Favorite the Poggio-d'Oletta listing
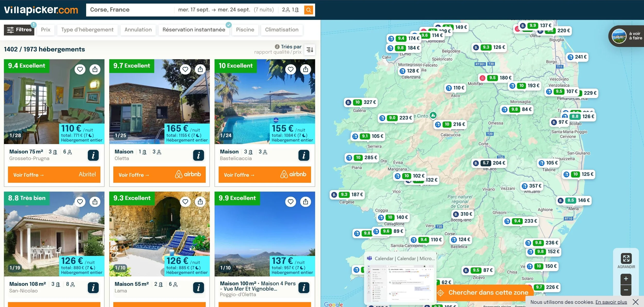644x307 pixels. click(291, 201)
